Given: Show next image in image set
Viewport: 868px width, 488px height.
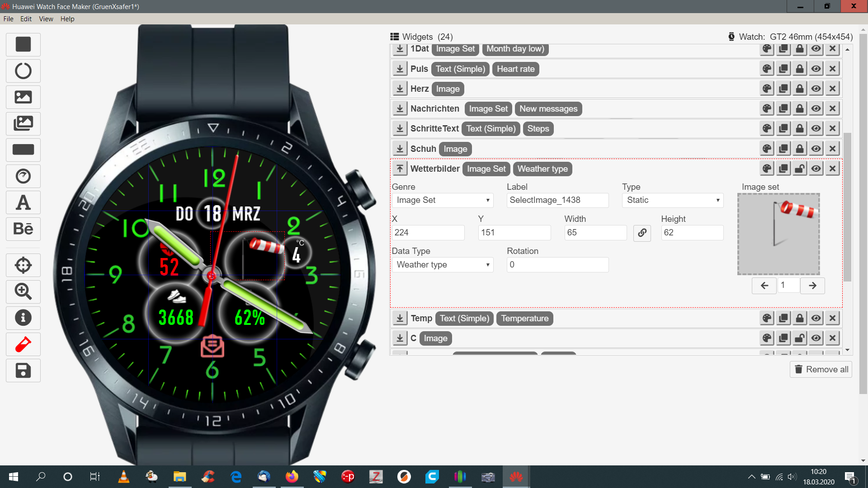Looking at the screenshot, I should pos(812,286).
